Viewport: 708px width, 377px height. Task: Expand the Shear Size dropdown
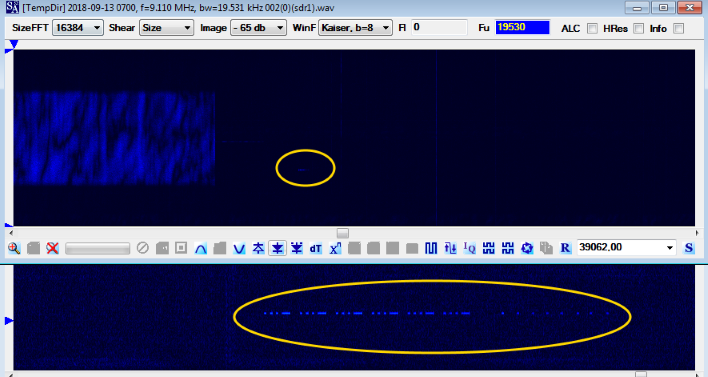pyautogui.click(x=166, y=28)
